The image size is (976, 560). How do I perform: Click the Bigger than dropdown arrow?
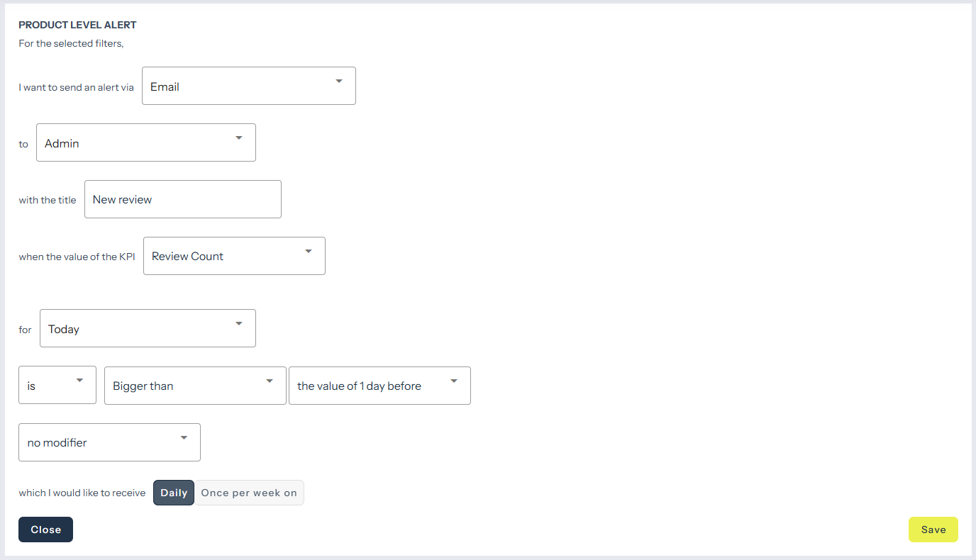(270, 381)
